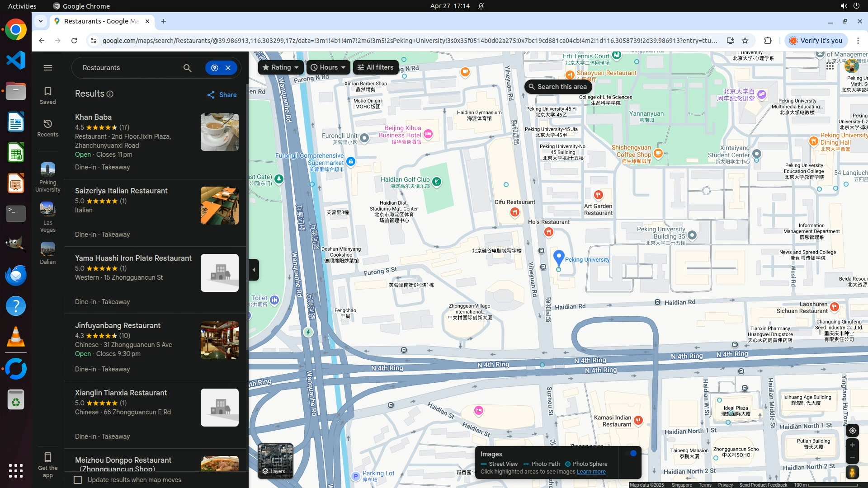
Task: Open Street View pegman icon
Action: pyautogui.click(x=852, y=473)
